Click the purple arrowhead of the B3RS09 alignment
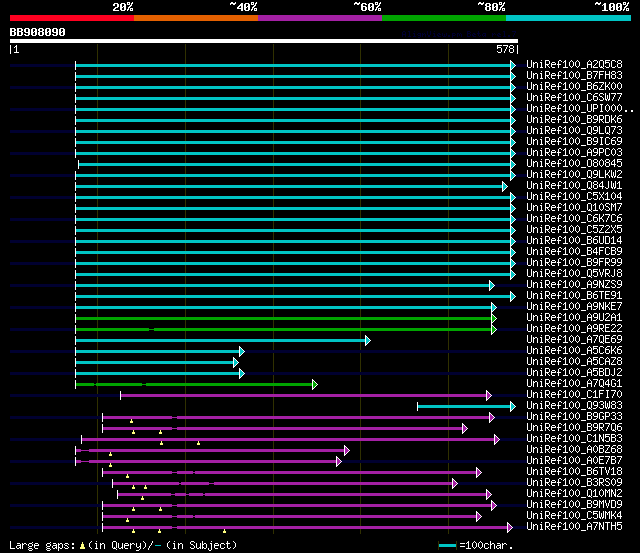The image size is (640, 553). [x=455, y=484]
